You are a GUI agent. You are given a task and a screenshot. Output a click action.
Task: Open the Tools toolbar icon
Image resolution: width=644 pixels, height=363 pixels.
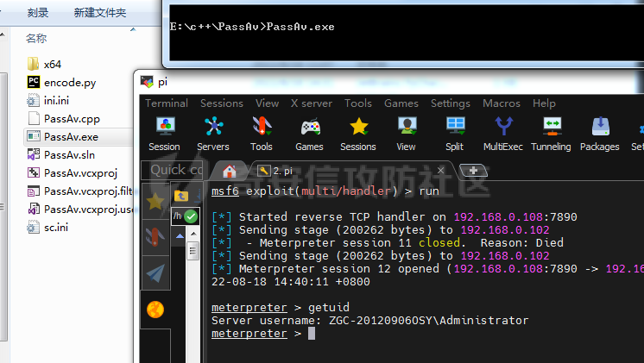(262, 133)
